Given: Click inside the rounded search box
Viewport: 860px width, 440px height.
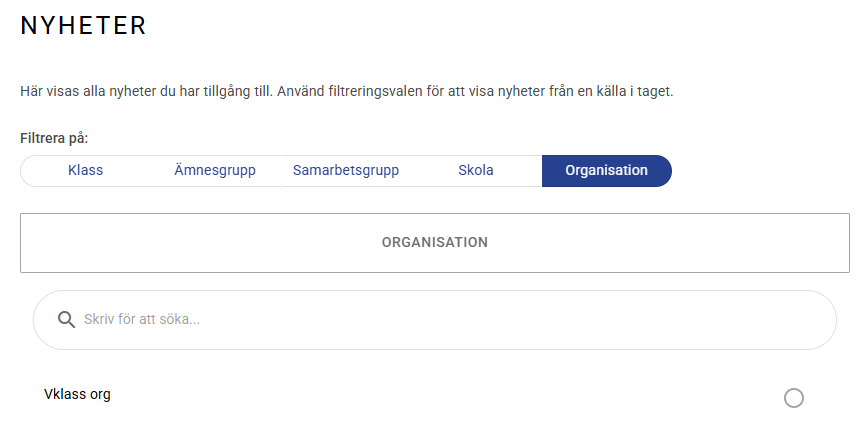Looking at the screenshot, I should (x=435, y=320).
